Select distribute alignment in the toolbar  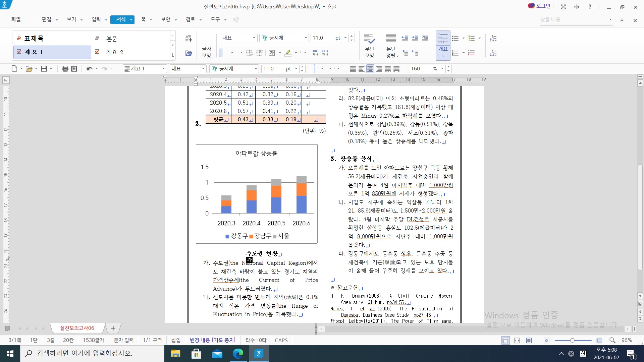(388, 69)
